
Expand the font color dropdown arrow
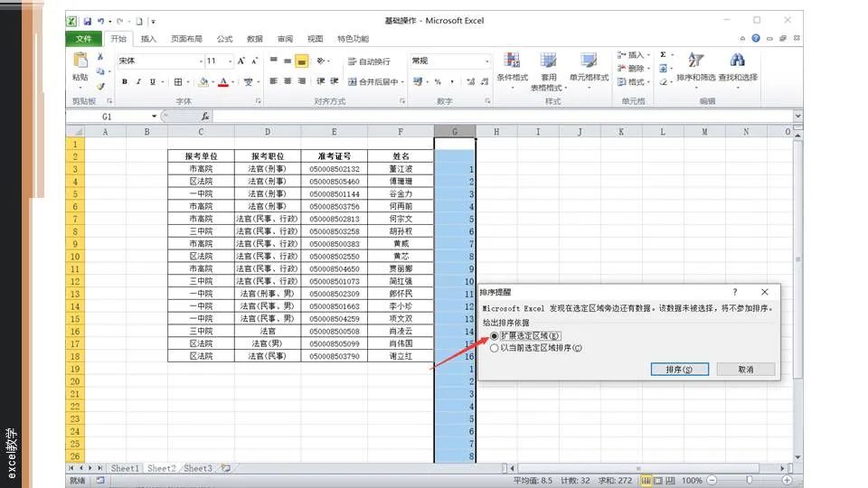click(233, 82)
